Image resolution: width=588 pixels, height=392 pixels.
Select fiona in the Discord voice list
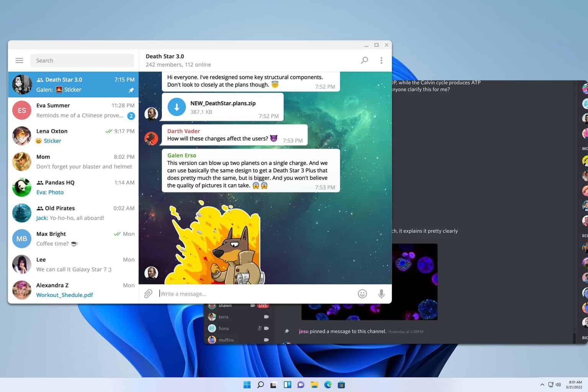click(x=238, y=328)
